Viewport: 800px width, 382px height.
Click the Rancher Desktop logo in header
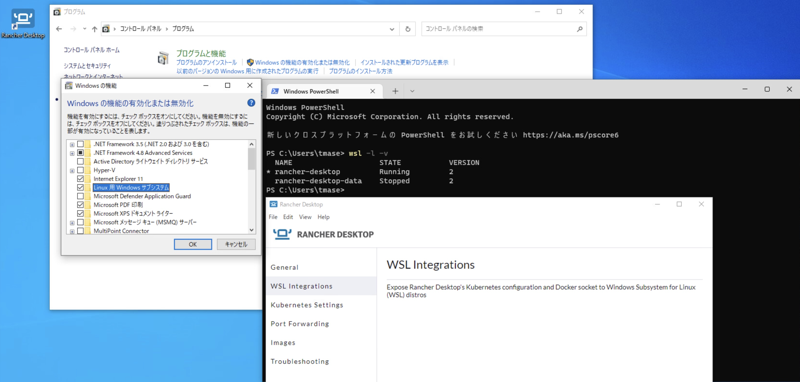coord(323,234)
